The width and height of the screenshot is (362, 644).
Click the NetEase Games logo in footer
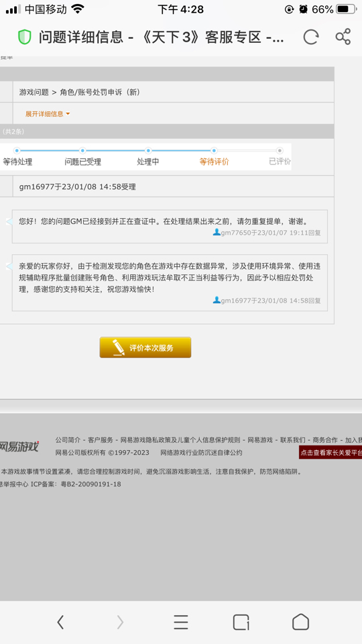click(19, 447)
